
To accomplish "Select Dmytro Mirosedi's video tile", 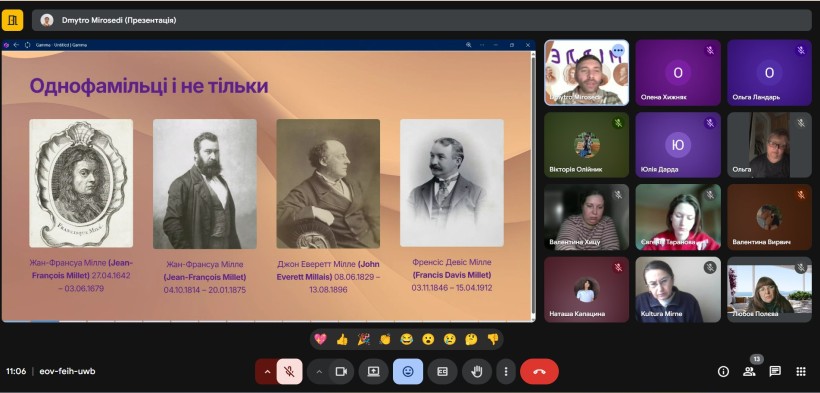I will 586,73.
